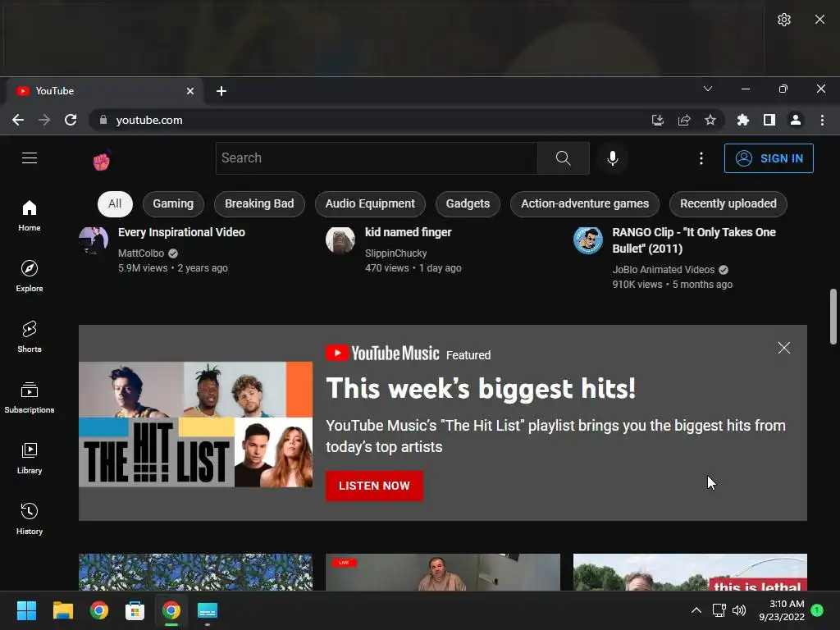
Task: Open YouTube settings three-dot menu
Action: click(701, 158)
